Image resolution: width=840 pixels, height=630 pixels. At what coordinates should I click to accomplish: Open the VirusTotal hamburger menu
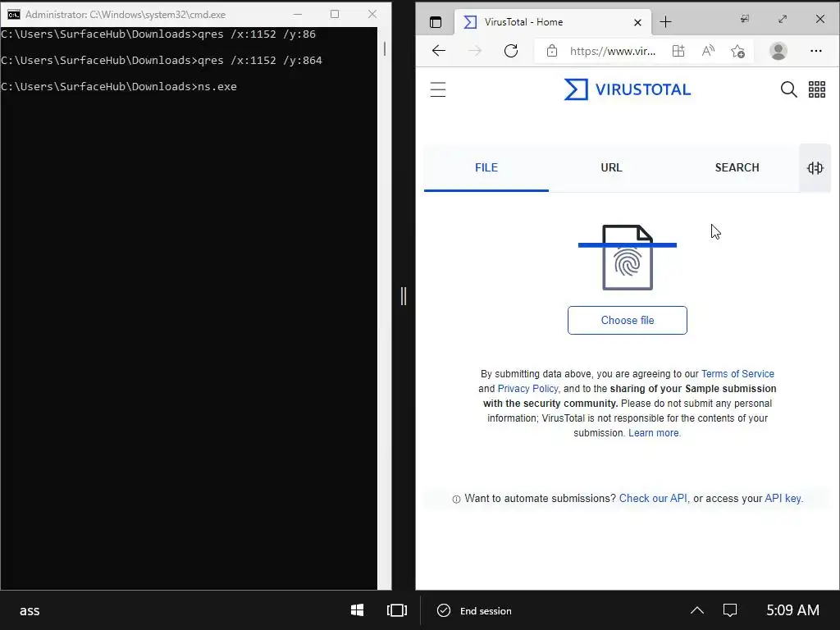(438, 89)
